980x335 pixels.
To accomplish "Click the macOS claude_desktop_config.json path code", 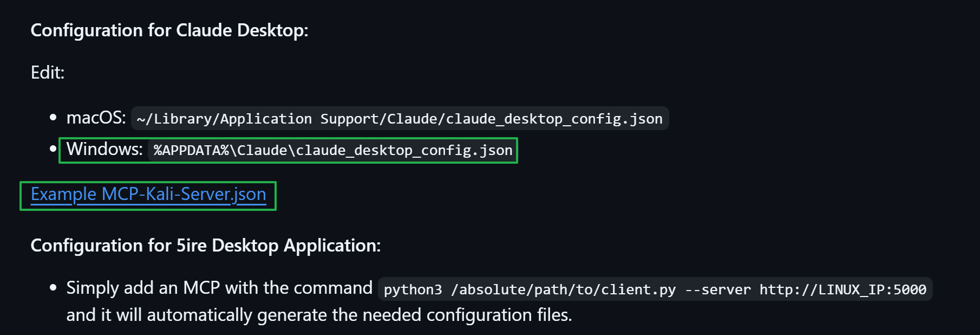I will (x=400, y=119).
